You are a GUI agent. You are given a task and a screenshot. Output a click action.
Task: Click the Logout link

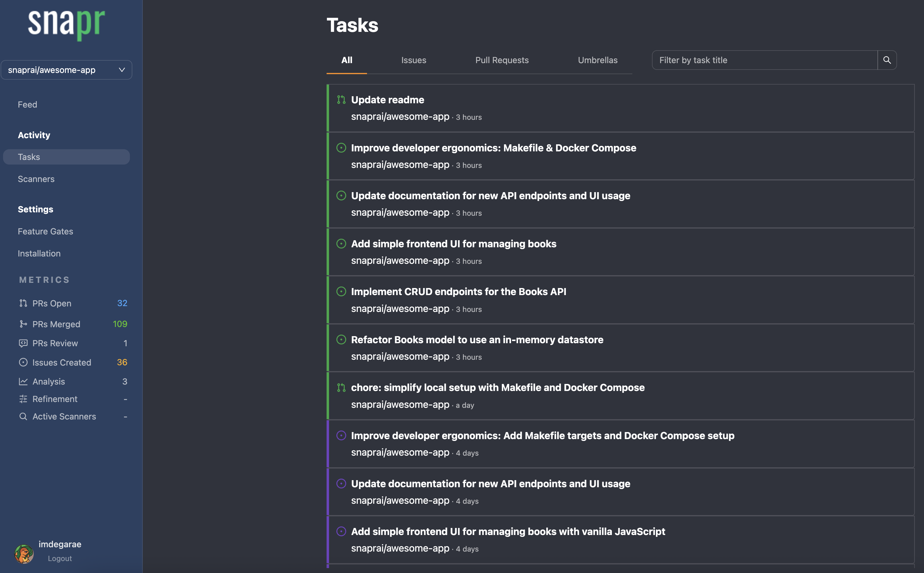tap(59, 558)
